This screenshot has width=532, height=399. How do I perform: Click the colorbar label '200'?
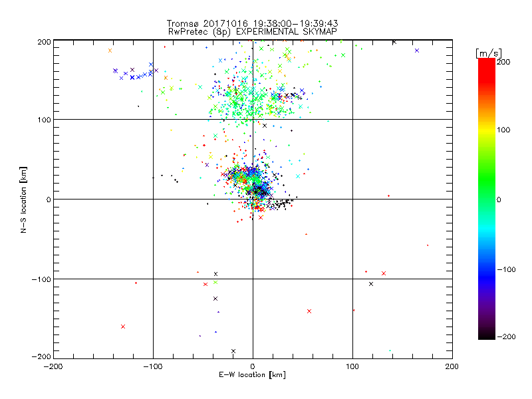tap(504, 62)
